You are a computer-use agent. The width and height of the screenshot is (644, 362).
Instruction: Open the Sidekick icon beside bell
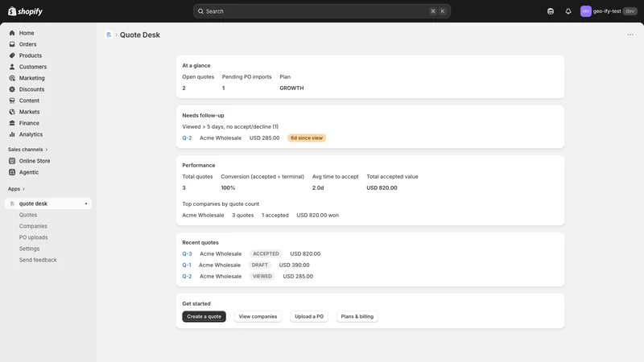[551, 11]
